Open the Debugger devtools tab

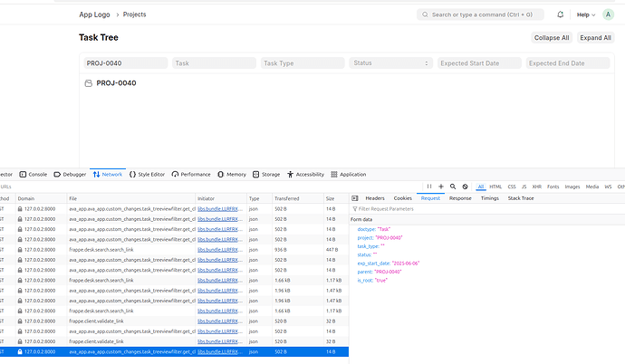(x=72, y=174)
